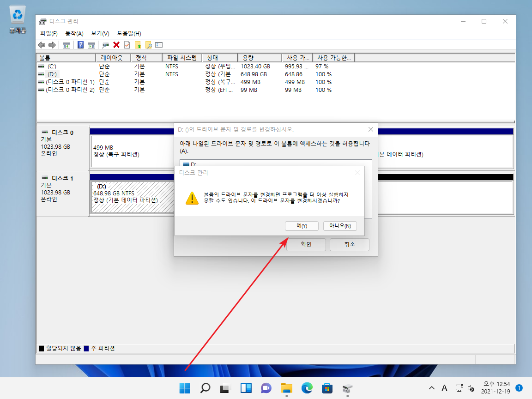Decline with the 아니요(N) button
The image size is (532, 399).
340,226
